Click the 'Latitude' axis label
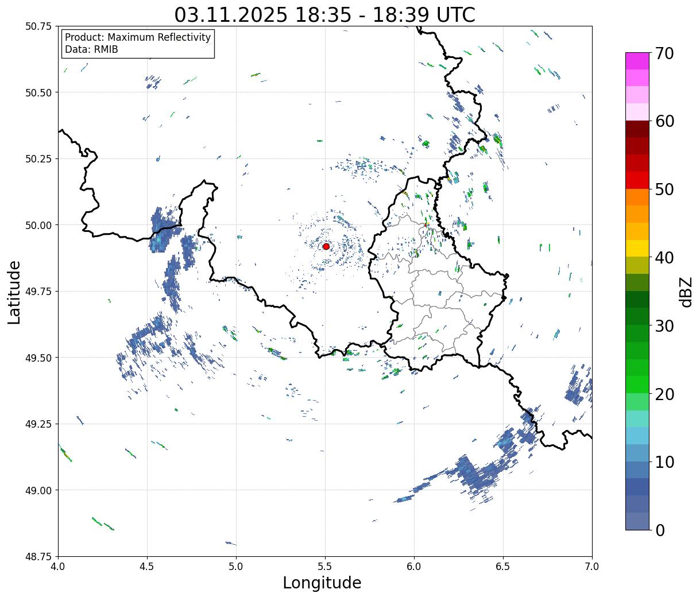This screenshot has height=597, width=700. [x=14, y=292]
